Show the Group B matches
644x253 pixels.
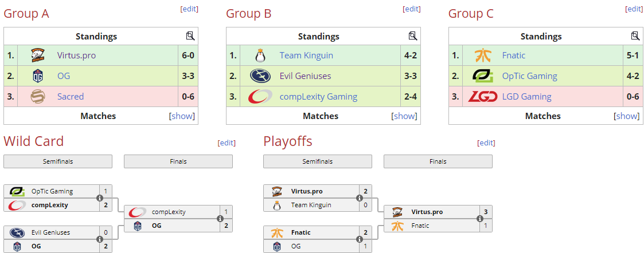404,116
